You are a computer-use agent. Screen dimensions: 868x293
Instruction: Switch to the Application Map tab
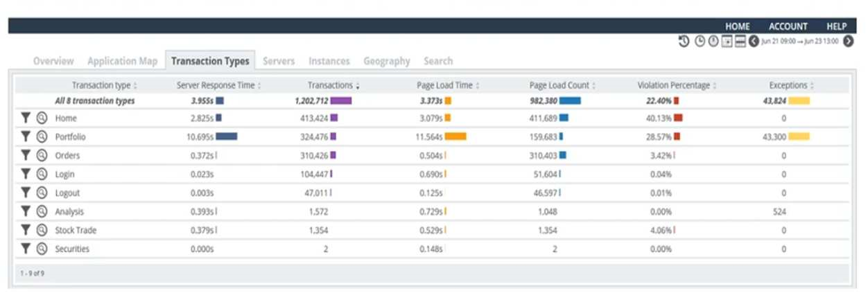[x=122, y=61]
